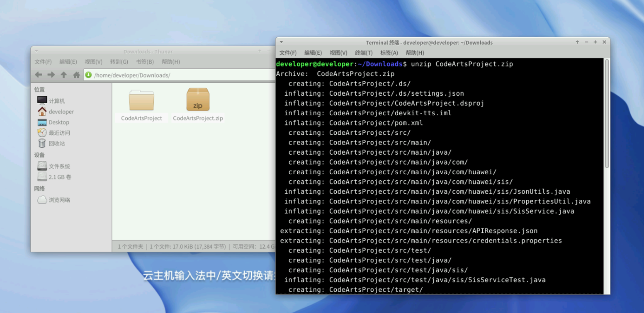This screenshot has width=644, height=313.
Task: Click terminal line with devkit-tts.iml
Action: click(368, 113)
